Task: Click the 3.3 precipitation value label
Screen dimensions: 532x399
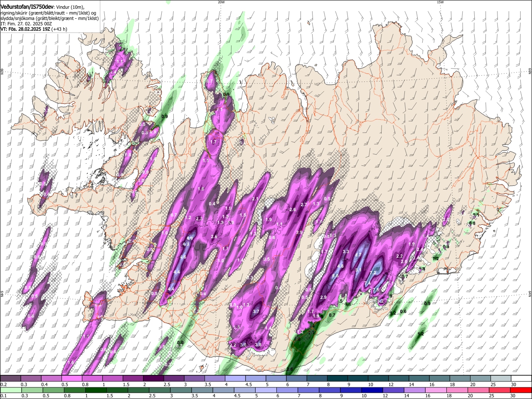Action: tap(345, 251)
